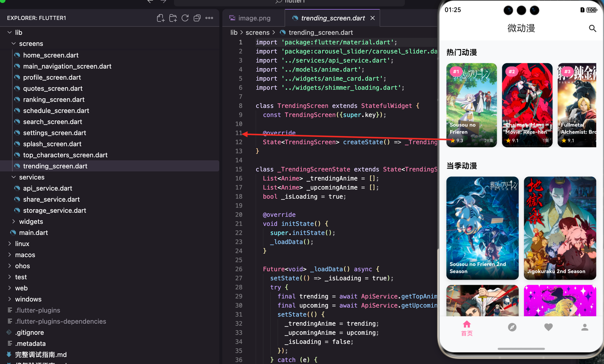The height and width of the screenshot is (364, 604).
Task: Open Jigokuraku 2nd Season card
Action: pyautogui.click(x=560, y=228)
